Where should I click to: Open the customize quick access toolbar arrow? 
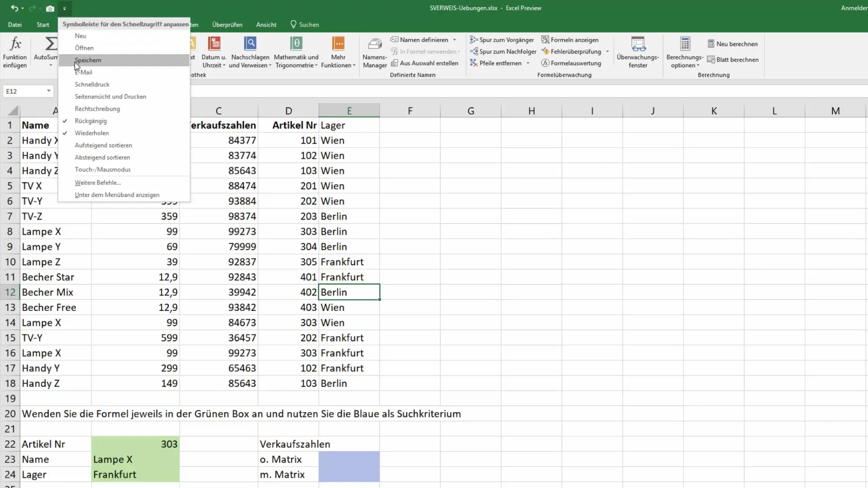65,8
